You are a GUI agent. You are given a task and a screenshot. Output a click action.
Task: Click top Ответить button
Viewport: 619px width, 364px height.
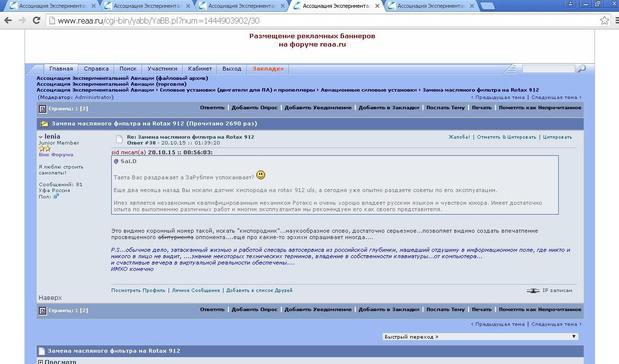coord(212,108)
